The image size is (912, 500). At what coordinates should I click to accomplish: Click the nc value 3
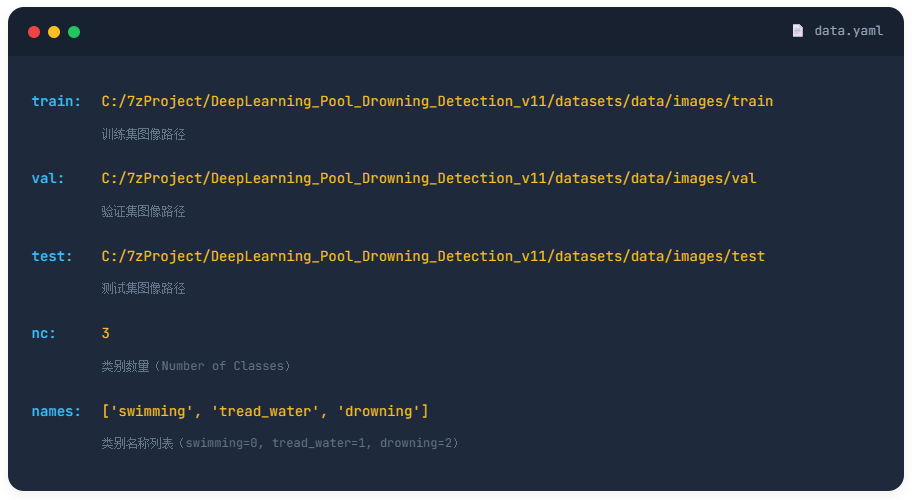tap(106, 333)
